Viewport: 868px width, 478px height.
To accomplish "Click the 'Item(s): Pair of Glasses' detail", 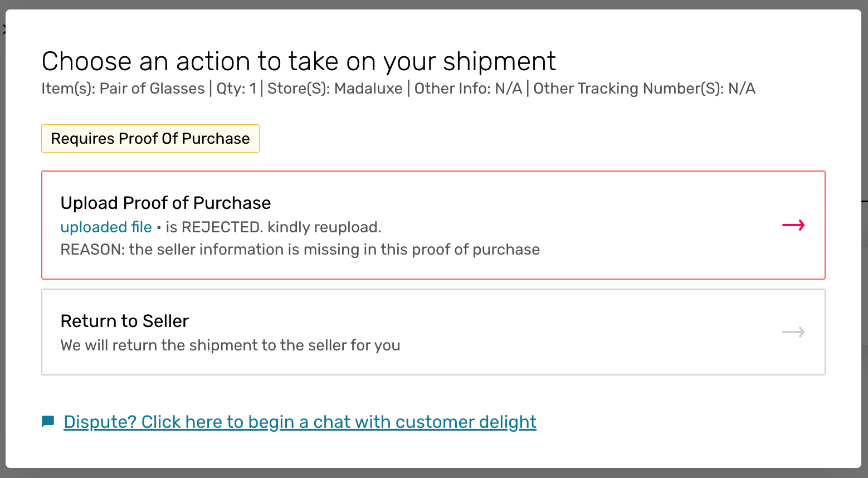I will tap(123, 89).
